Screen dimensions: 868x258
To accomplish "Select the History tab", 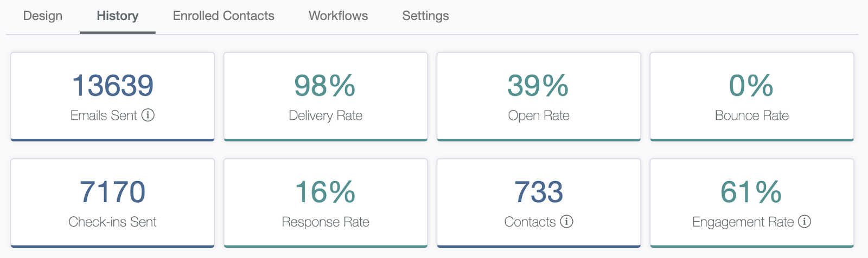I will point(118,16).
